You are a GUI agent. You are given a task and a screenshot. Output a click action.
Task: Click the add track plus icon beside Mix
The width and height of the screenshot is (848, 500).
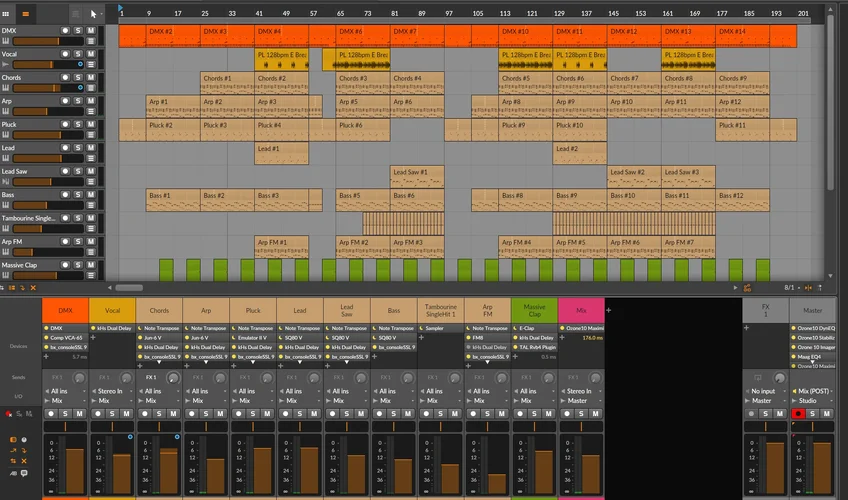[x=608, y=311]
